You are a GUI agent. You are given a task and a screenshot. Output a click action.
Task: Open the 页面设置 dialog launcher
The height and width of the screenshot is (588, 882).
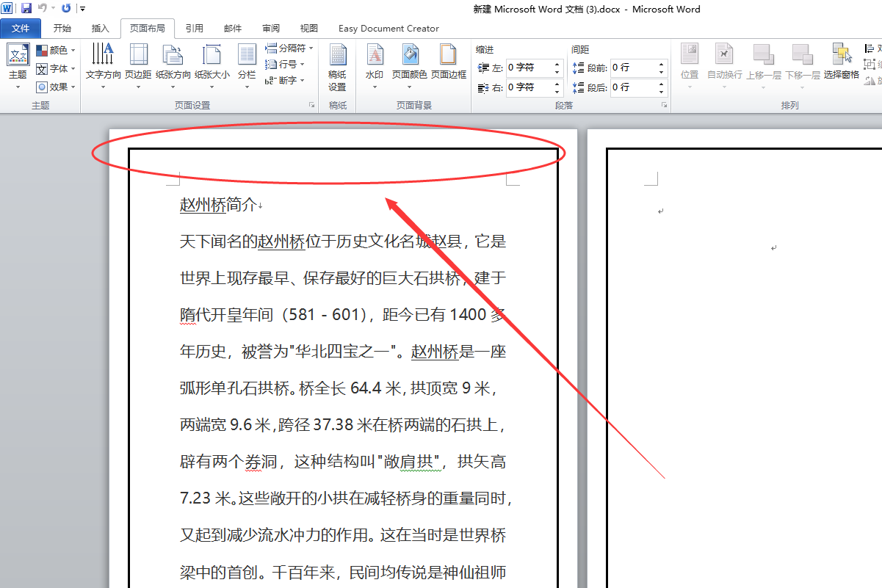click(x=312, y=106)
